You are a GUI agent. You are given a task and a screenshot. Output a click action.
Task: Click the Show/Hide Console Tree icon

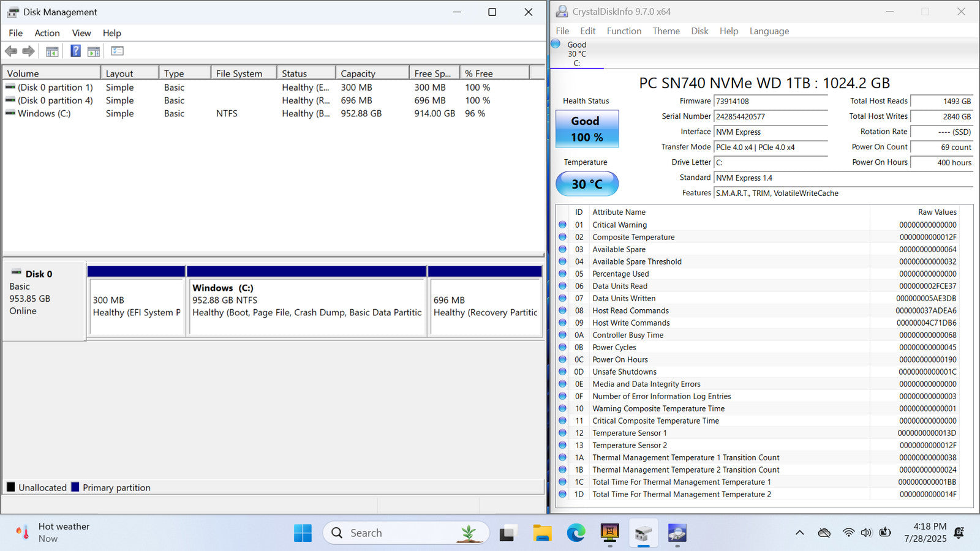[52, 51]
